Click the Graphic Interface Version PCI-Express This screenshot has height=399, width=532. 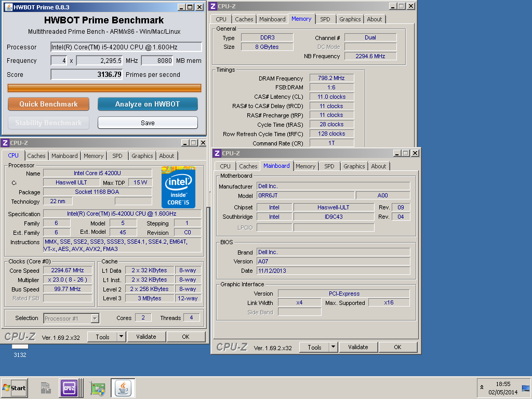pyautogui.click(x=344, y=294)
